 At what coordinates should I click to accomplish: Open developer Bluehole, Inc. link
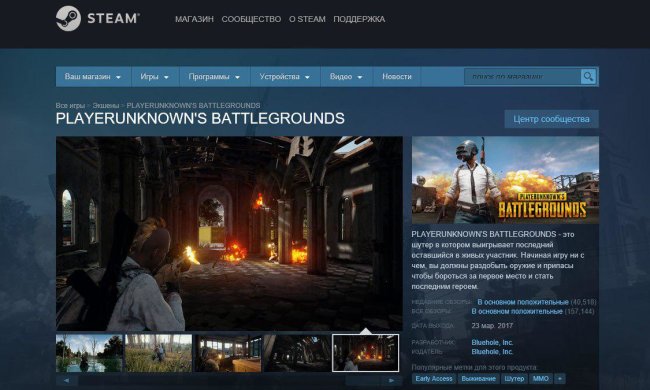(492, 342)
